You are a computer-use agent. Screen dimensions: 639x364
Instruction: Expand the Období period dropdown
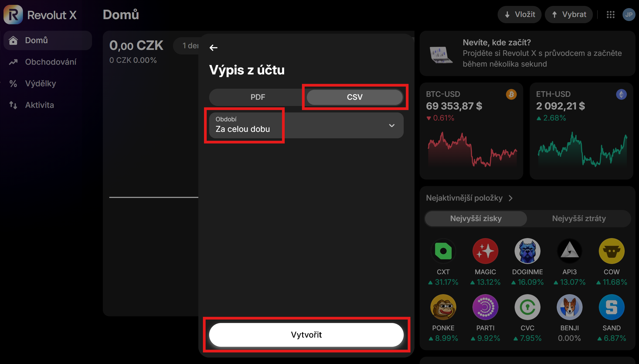tap(306, 125)
